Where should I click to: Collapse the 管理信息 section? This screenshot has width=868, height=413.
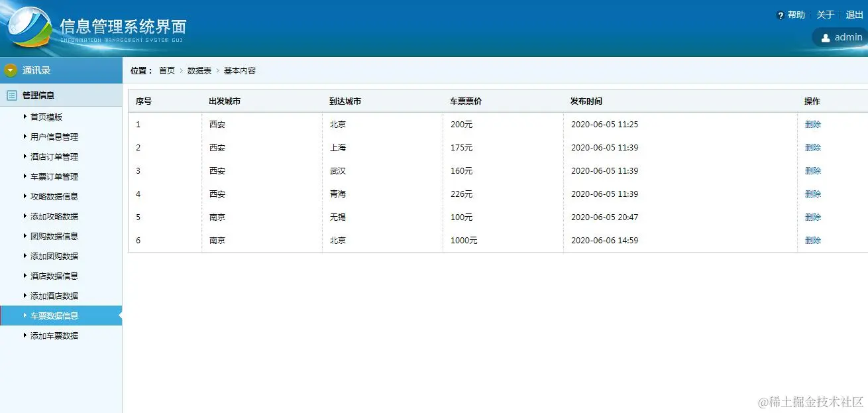click(x=61, y=95)
